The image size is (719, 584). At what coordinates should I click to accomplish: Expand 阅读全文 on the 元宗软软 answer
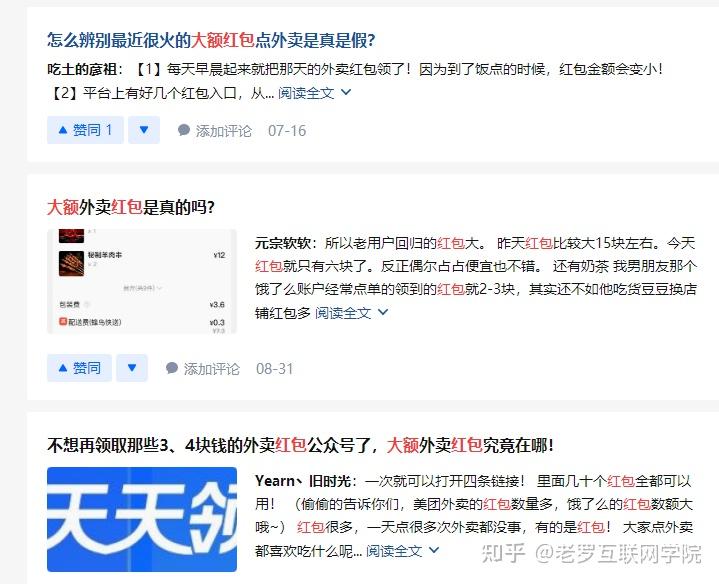(x=343, y=313)
